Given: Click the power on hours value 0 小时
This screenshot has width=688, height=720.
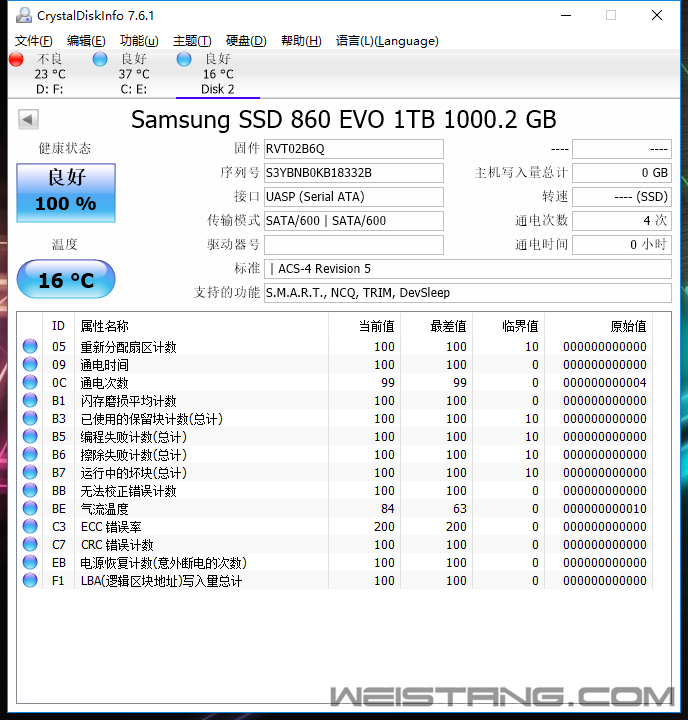Looking at the screenshot, I should click(x=622, y=245).
